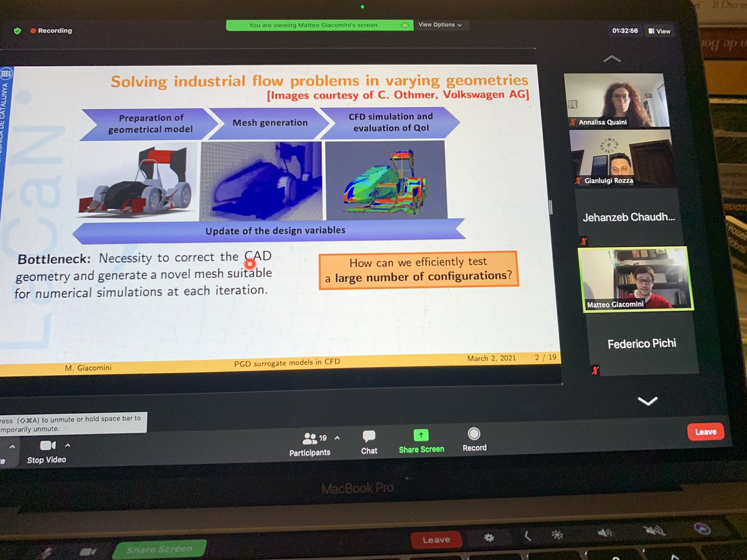
Task: Click the slide number '2 / 19'
Action: [x=546, y=357]
